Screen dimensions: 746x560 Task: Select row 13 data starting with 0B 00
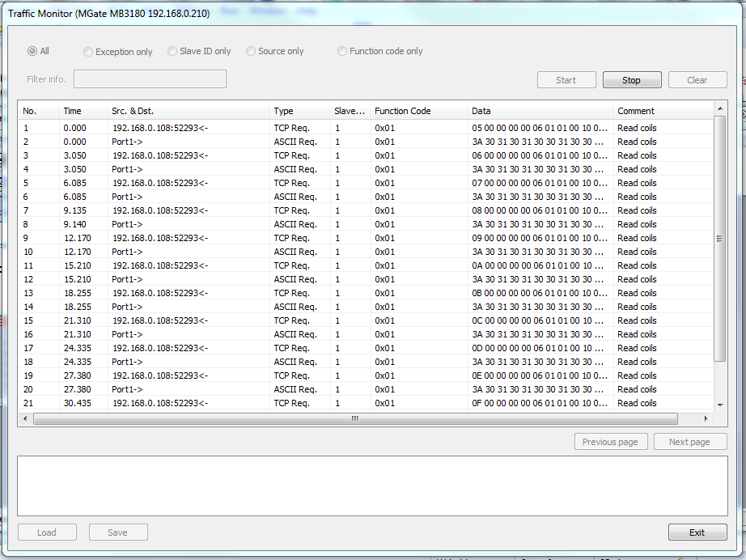(366, 294)
